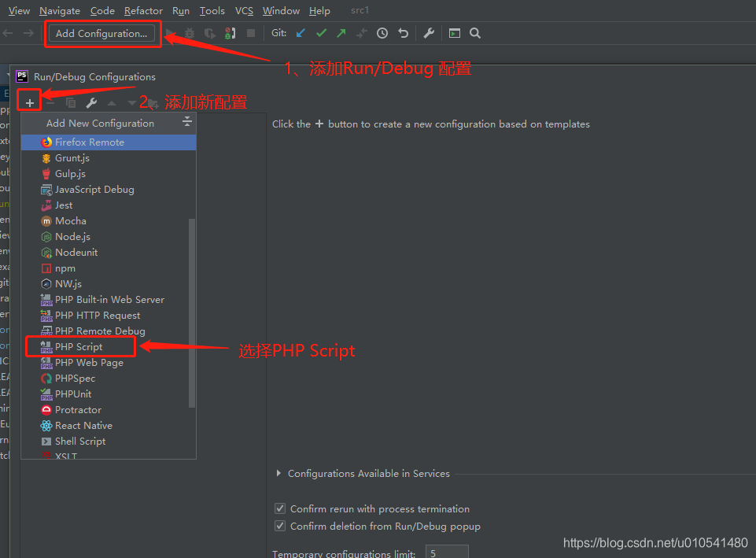
Task: Click the debug bug icon in toolbar
Action: point(190,33)
